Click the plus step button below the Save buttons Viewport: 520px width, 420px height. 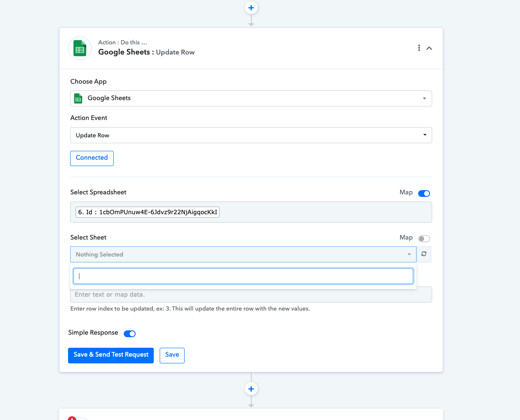pyautogui.click(x=251, y=389)
